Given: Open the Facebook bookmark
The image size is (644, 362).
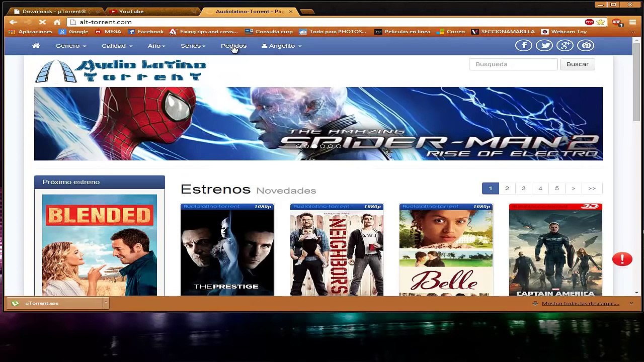Looking at the screenshot, I should pyautogui.click(x=146, y=32).
